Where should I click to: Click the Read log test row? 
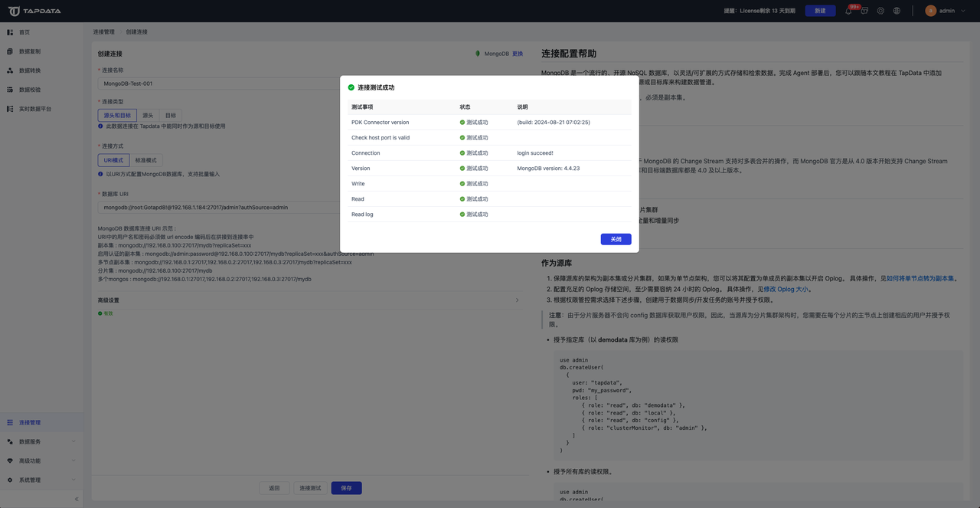coord(490,215)
